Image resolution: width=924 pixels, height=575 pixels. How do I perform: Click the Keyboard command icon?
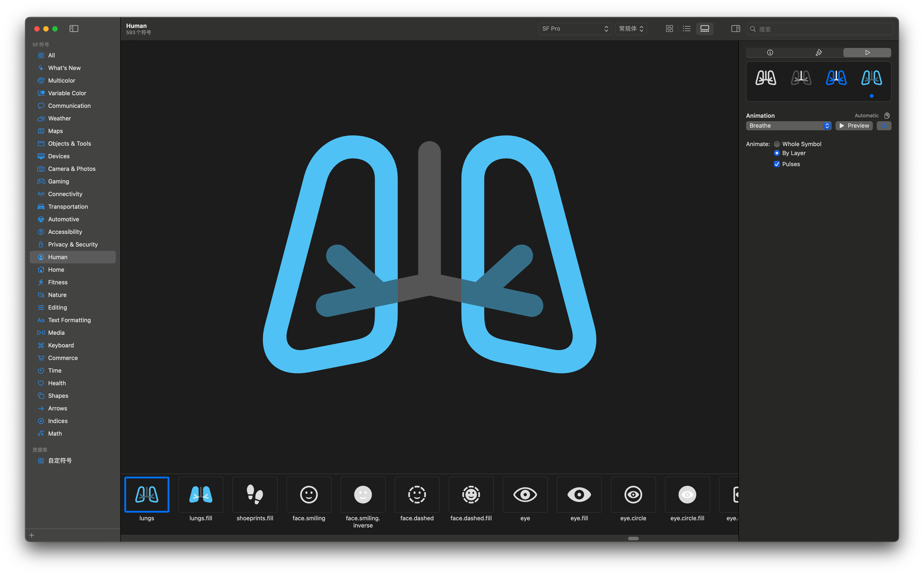point(41,345)
